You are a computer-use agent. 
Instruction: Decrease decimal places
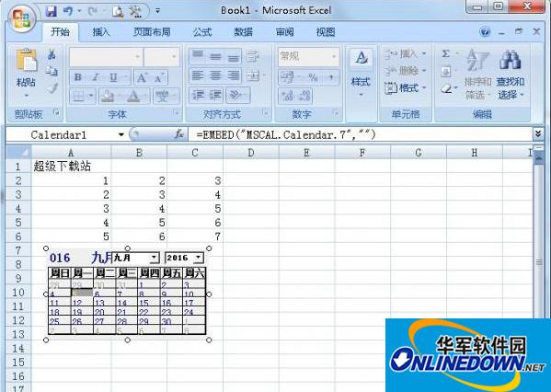(304, 96)
